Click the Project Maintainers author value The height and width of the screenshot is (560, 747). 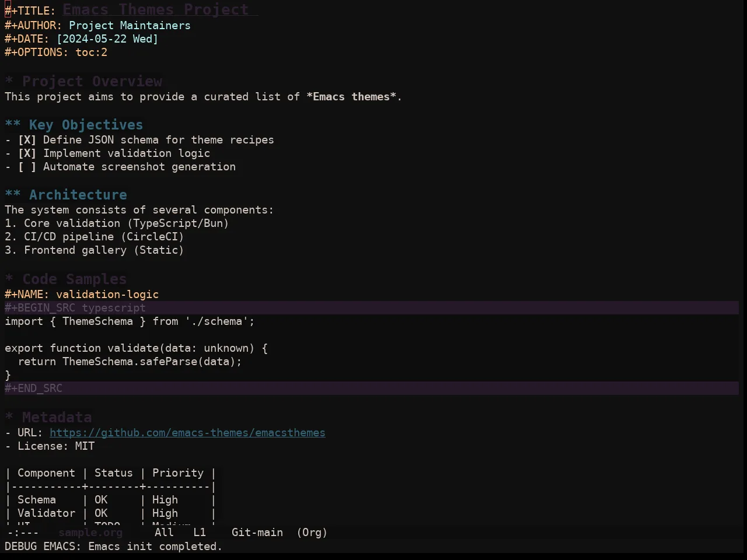(x=130, y=26)
